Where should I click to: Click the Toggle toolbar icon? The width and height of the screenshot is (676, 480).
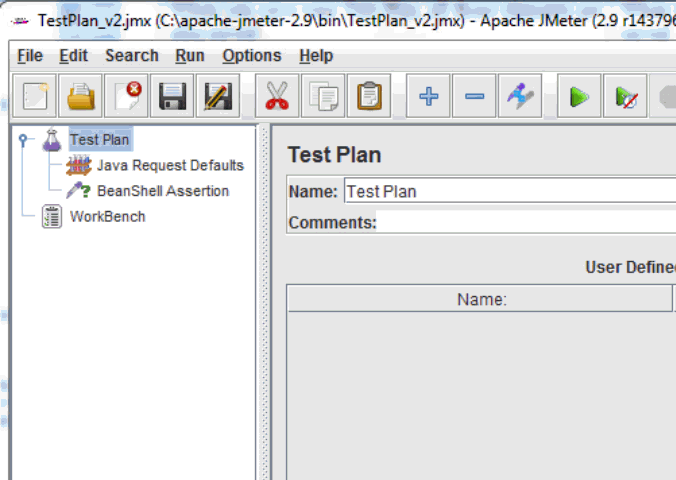point(520,97)
